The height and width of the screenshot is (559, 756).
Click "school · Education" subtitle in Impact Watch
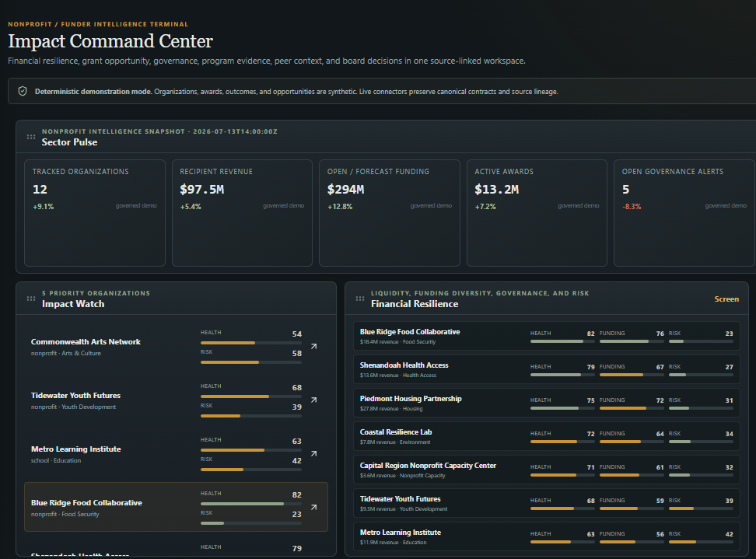pyautogui.click(x=56, y=461)
